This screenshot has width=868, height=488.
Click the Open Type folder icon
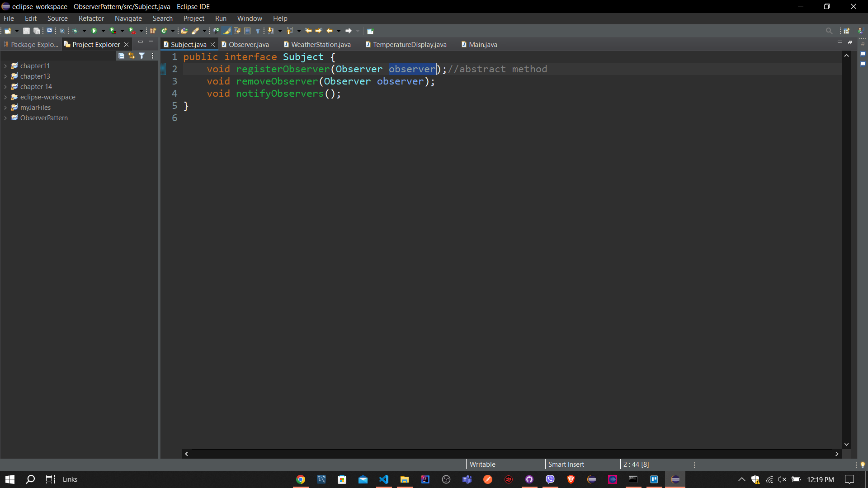point(184,31)
